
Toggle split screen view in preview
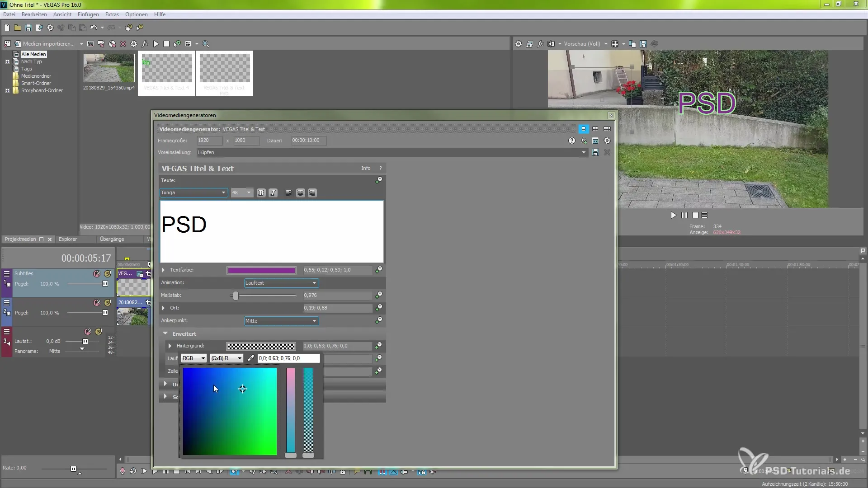(x=551, y=44)
